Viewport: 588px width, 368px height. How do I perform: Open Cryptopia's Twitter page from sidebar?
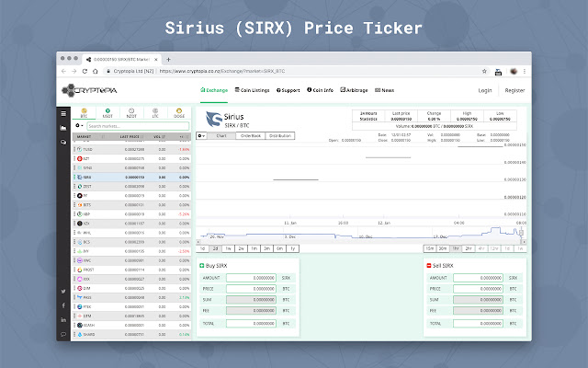pyautogui.click(x=63, y=291)
